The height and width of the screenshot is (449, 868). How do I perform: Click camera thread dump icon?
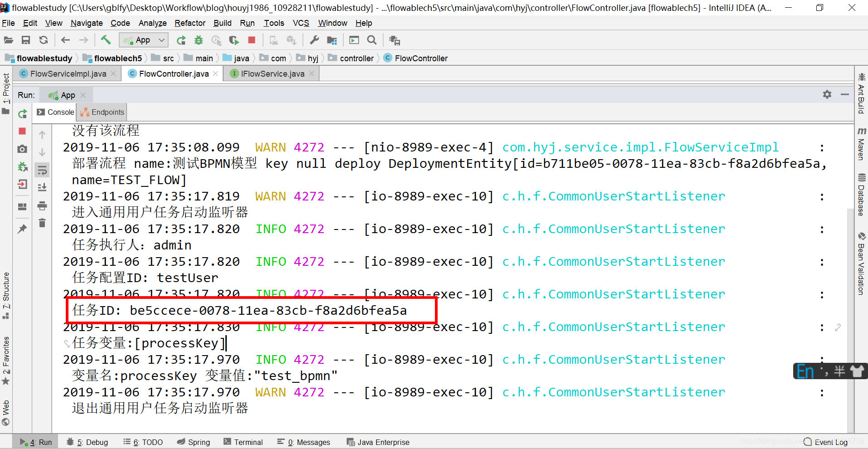click(22, 149)
